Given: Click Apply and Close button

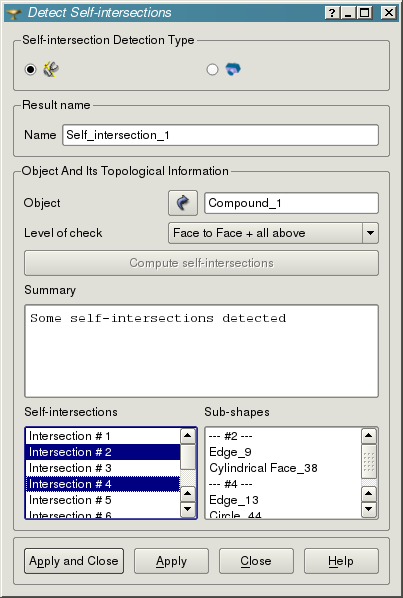Looking at the screenshot, I should (74, 561).
